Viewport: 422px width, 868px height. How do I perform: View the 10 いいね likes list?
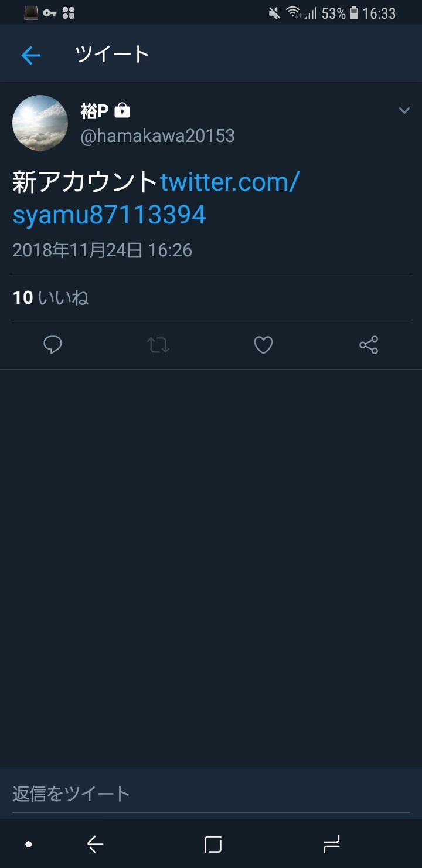[x=51, y=298]
